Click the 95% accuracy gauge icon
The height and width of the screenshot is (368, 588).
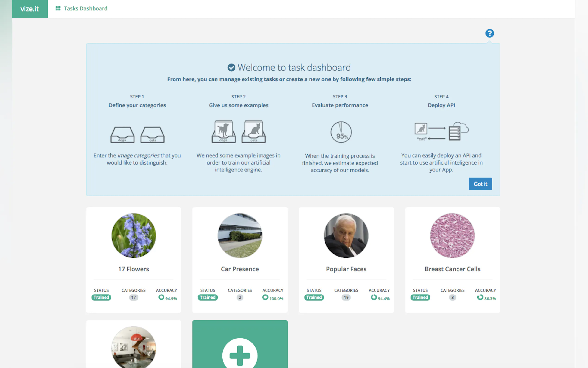point(341,132)
